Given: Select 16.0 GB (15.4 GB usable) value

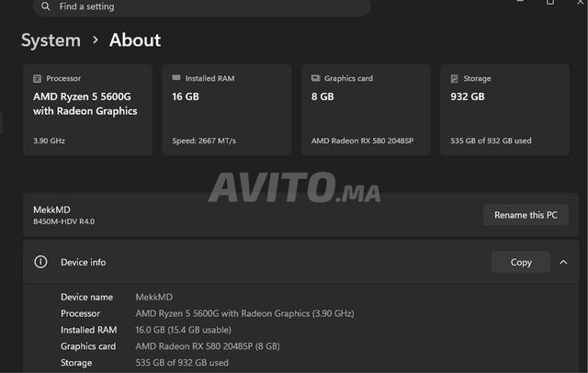Looking at the screenshot, I should (183, 330).
